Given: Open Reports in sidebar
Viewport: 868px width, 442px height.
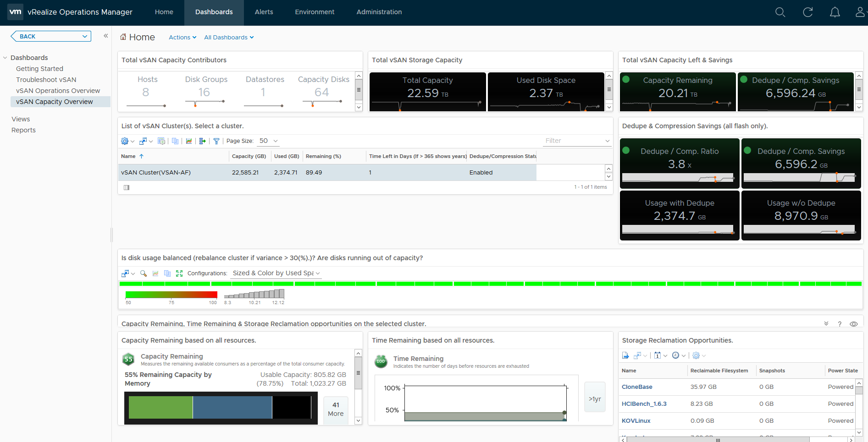Looking at the screenshot, I should coord(23,130).
